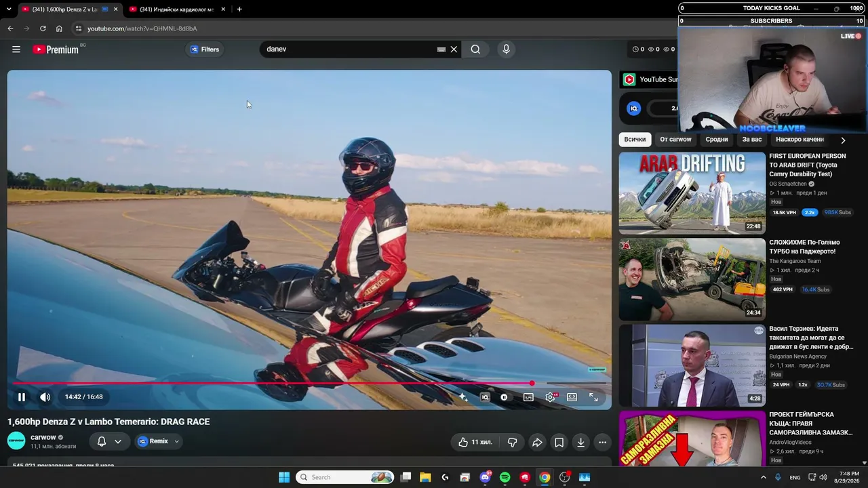This screenshot has width=868, height=488.
Task: Go to YouTube Premium home logo
Action: pyautogui.click(x=56, y=49)
